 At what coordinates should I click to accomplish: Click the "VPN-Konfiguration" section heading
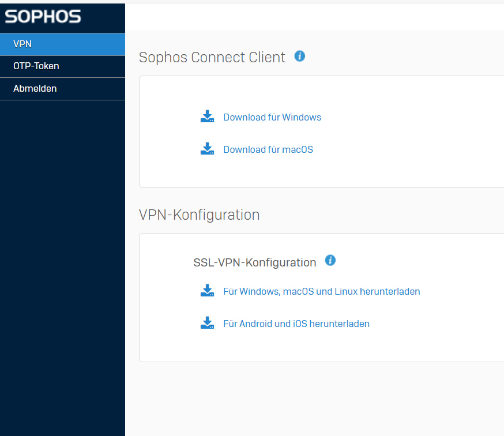pos(199,215)
